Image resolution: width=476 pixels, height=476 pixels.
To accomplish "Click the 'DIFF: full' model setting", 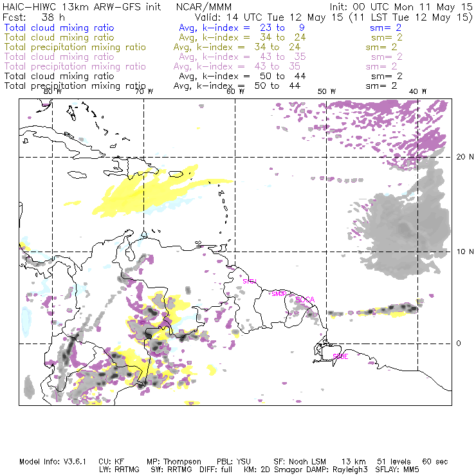I will [215, 470].
